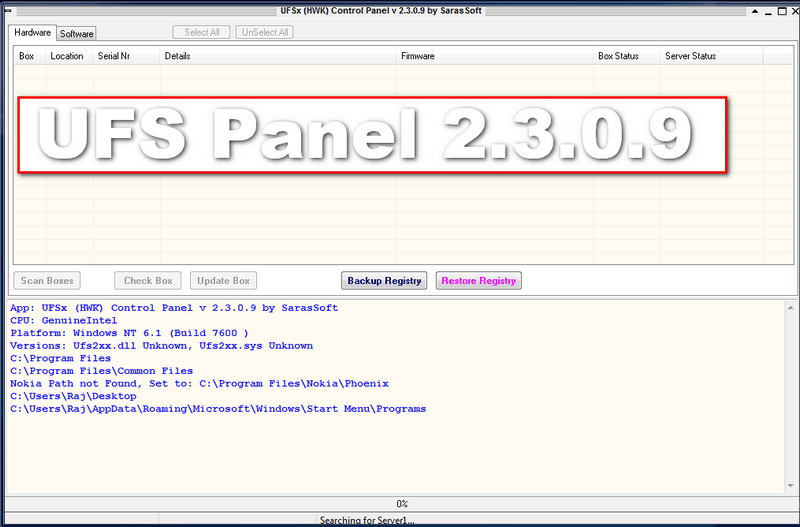Click the log line 'Nokia Path not Found'
This screenshot has height=527, width=800.
point(199,384)
